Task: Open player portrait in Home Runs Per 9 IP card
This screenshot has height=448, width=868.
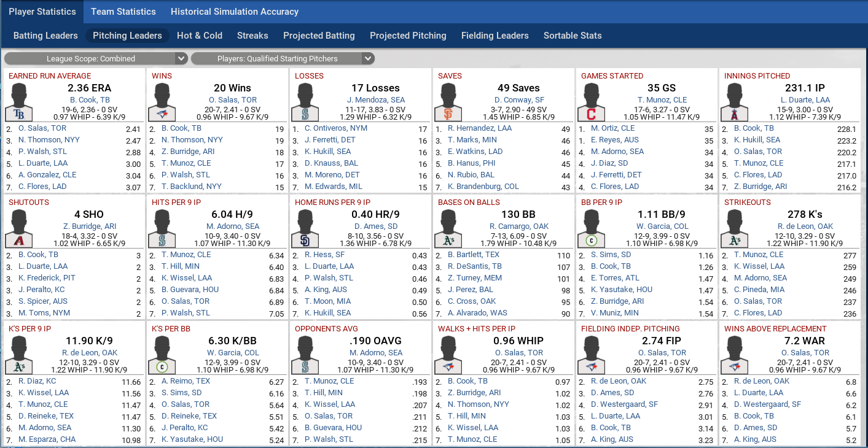Action: [305, 228]
